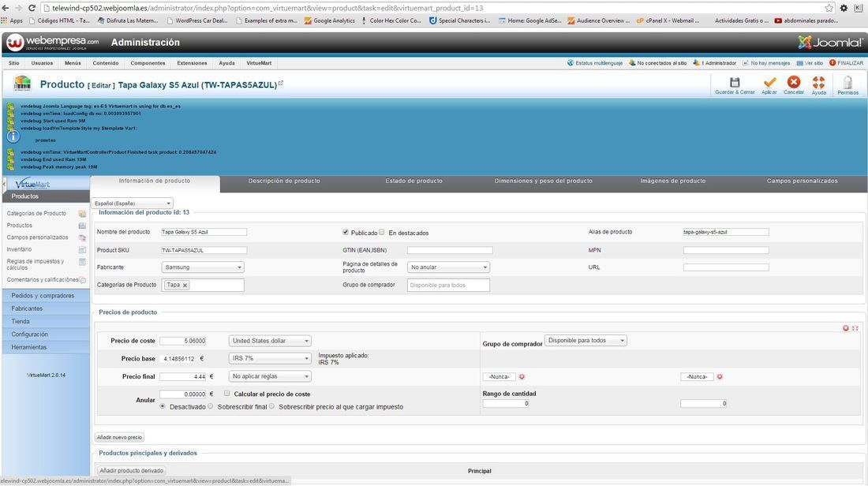Click the Reglas de impuestos sidebar icon
This screenshot has height=497, width=868.
pos(82,262)
